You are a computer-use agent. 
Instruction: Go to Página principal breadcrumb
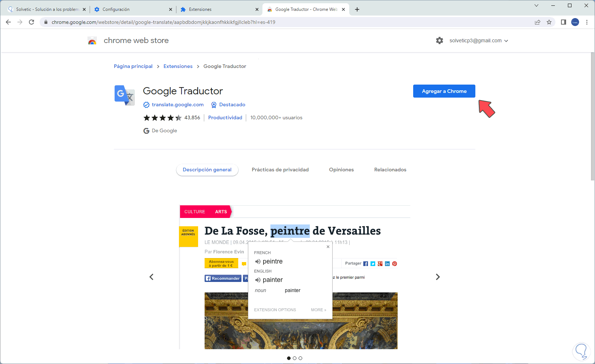(x=133, y=67)
